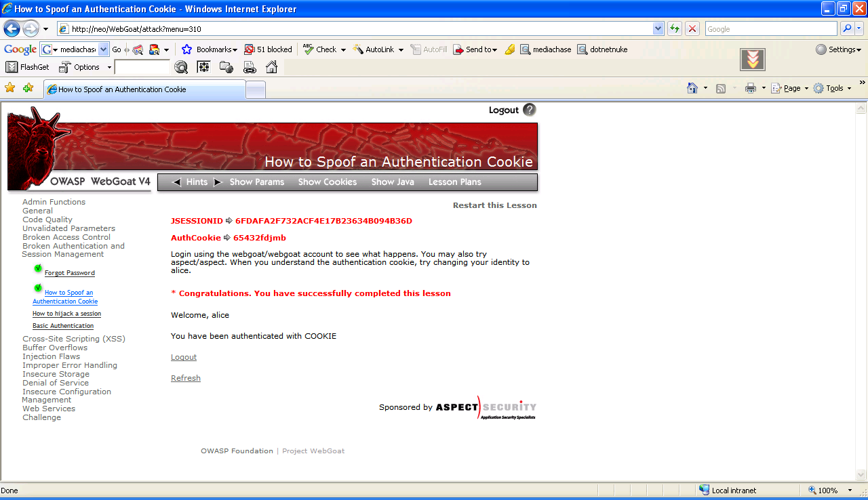Click the WebGoat help question mark icon
The height and width of the screenshot is (500, 868).
(x=530, y=110)
